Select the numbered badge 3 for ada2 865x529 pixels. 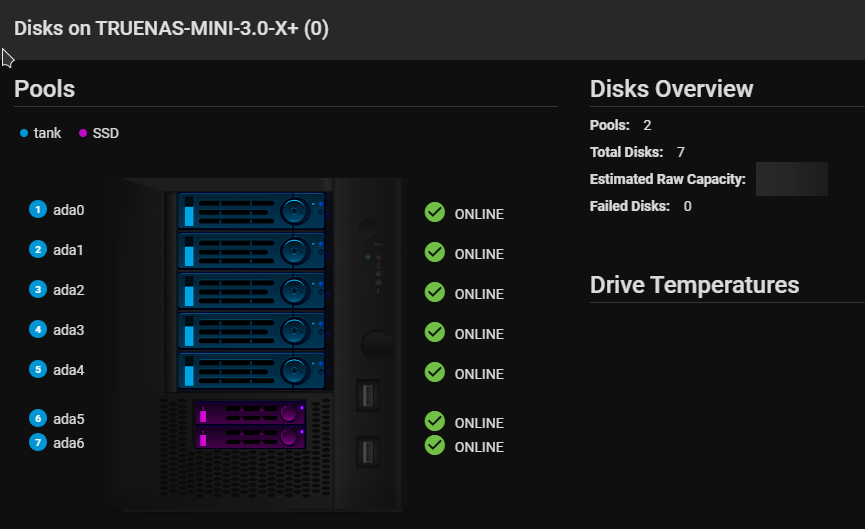[38, 289]
